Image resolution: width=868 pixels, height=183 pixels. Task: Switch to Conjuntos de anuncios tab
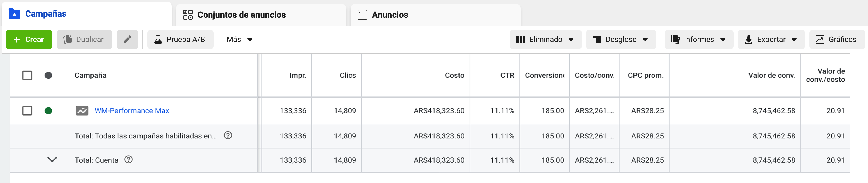click(241, 15)
